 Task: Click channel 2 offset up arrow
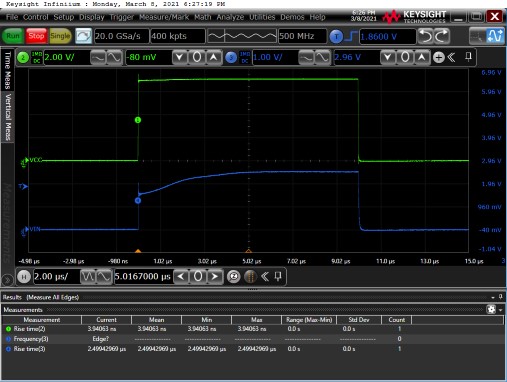tap(214, 58)
